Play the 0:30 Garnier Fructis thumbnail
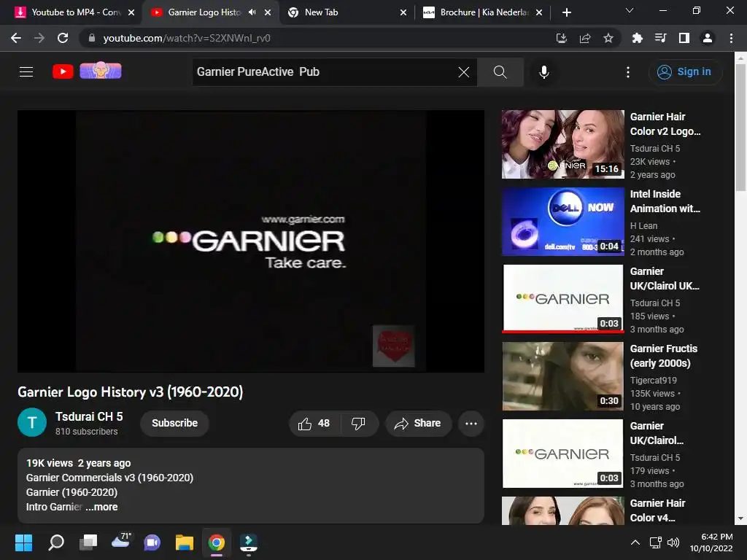Viewport: 747px width, 560px height. coord(562,376)
